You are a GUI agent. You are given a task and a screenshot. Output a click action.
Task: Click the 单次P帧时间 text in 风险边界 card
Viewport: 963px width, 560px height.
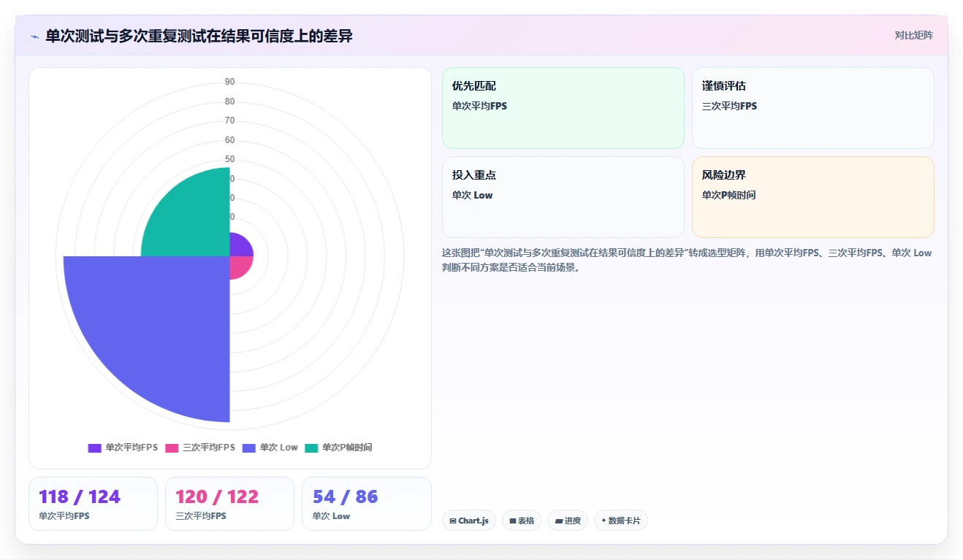coord(728,195)
